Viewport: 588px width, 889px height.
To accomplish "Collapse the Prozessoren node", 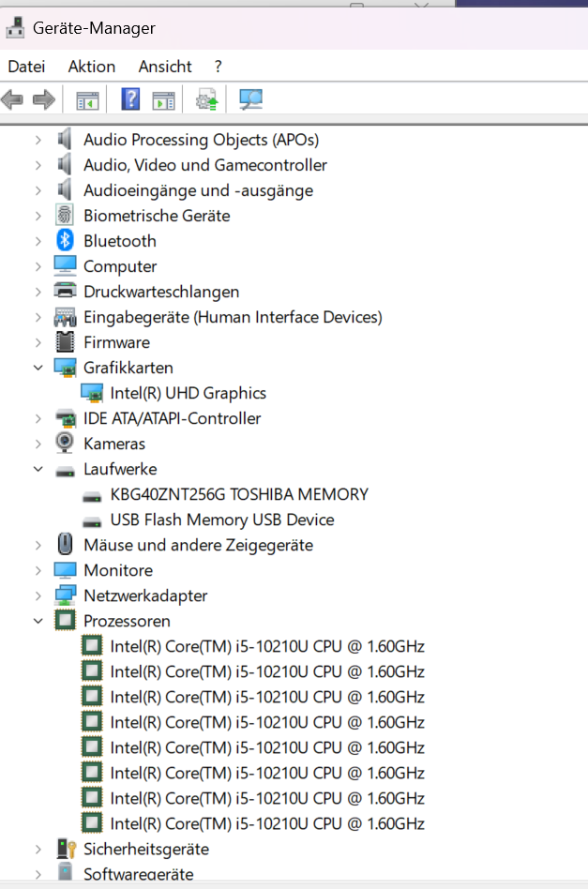I will pos(38,621).
